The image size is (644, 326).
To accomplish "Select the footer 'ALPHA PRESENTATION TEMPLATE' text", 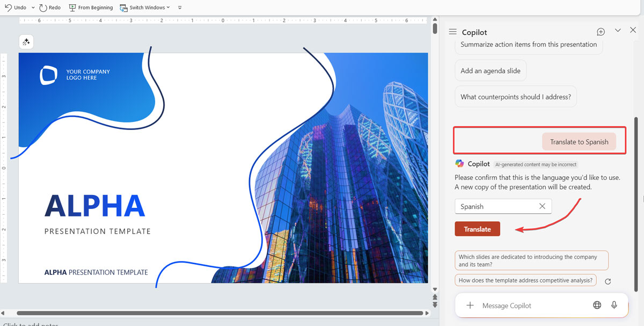I will (96, 272).
